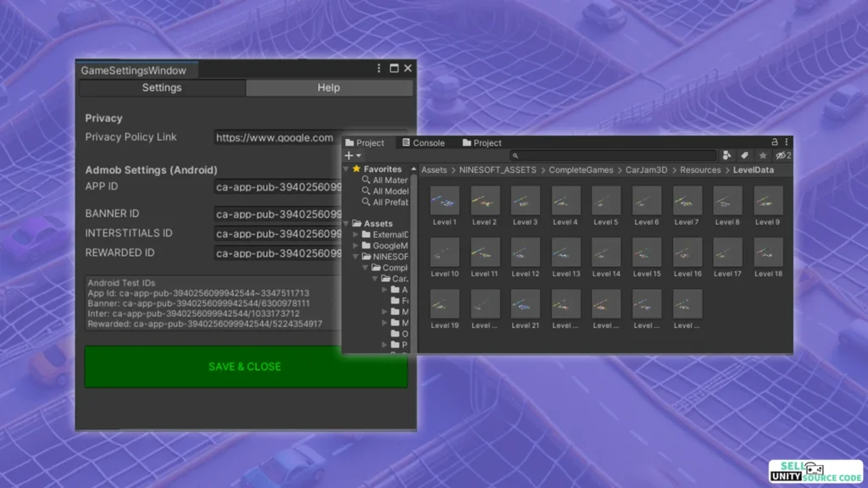
Task: Collapse the Assets folder tree
Action: (x=346, y=222)
